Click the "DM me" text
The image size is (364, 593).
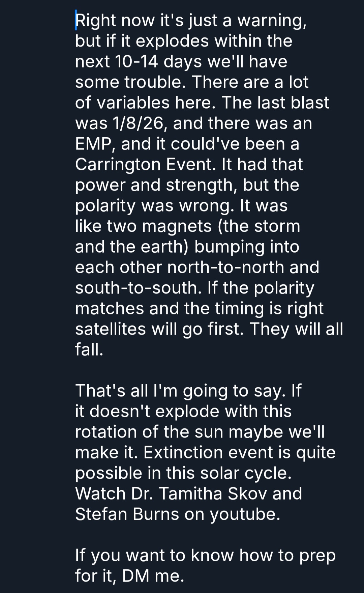tap(152, 576)
